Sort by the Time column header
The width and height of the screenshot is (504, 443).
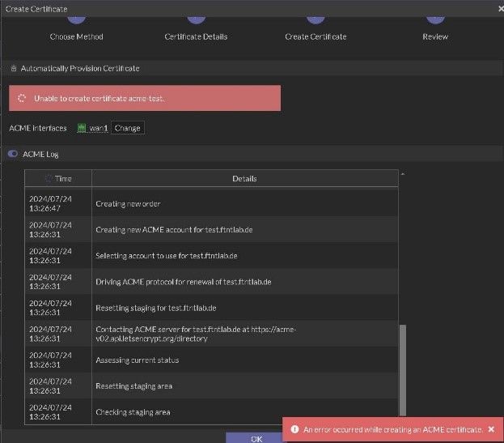click(x=58, y=178)
